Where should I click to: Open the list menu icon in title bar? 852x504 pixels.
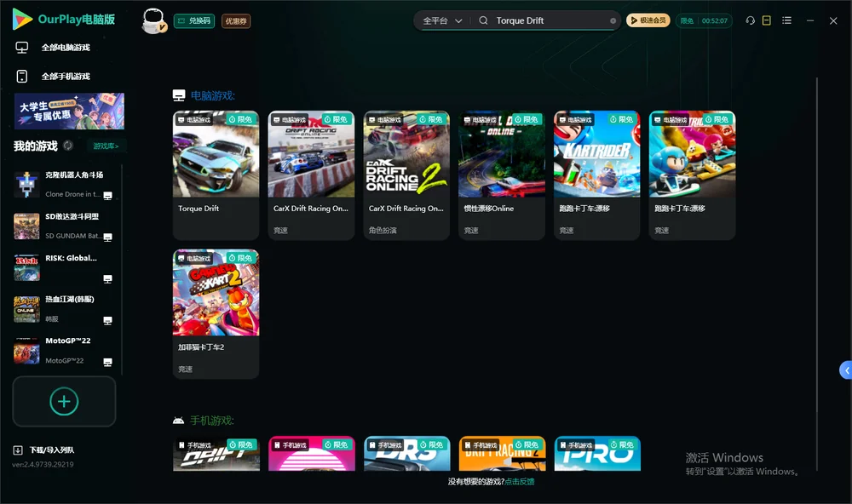(x=786, y=20)
